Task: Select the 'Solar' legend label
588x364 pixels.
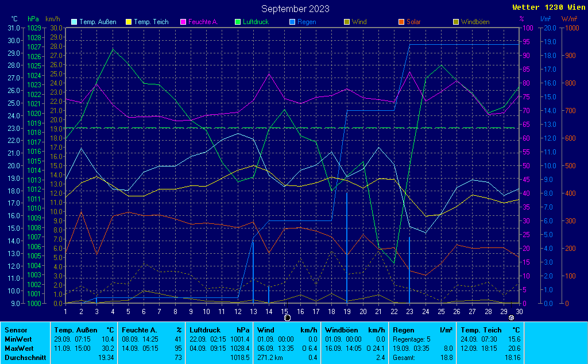Action: point(413,22)
